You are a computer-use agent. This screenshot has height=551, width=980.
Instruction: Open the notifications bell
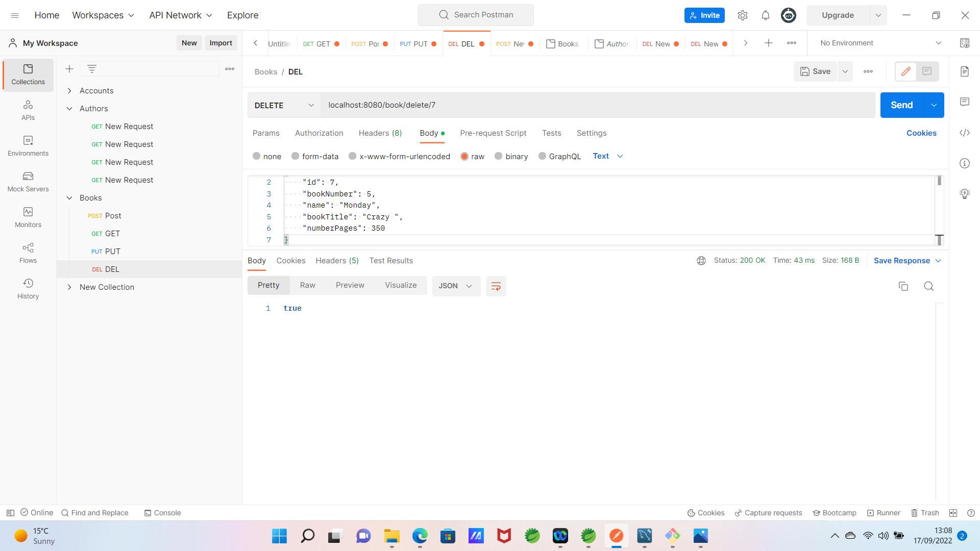tap(766, 15)
